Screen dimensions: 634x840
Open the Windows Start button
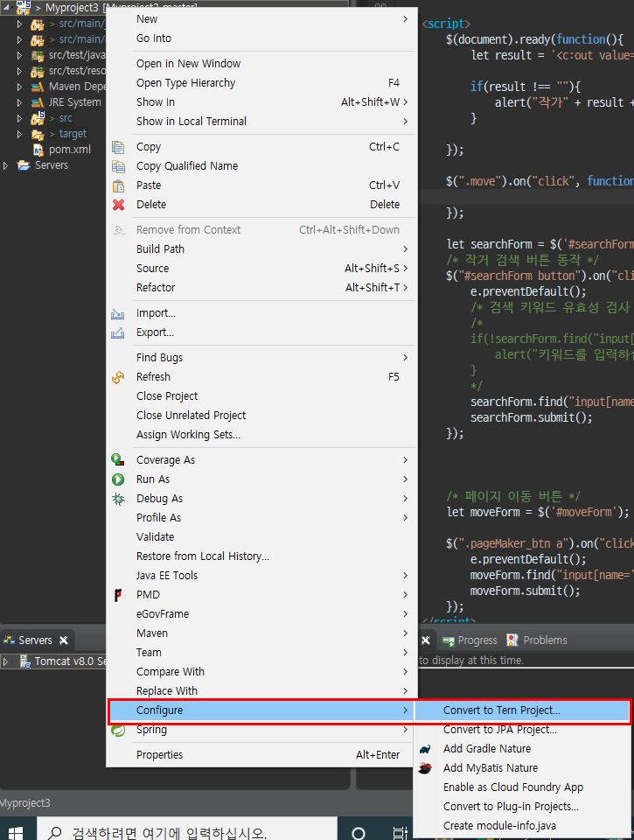[16, 832]
